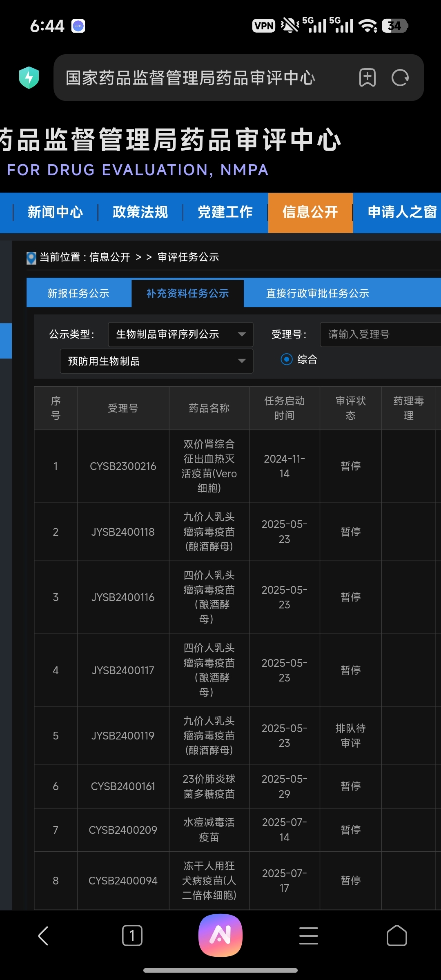Switch to 补充资料任务公示 tab

[187, 293]
